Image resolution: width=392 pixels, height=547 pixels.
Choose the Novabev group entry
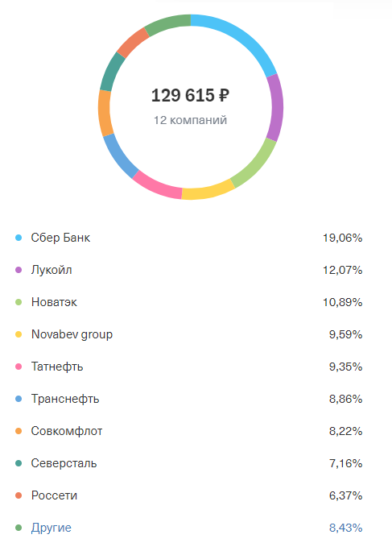[72, 334]
